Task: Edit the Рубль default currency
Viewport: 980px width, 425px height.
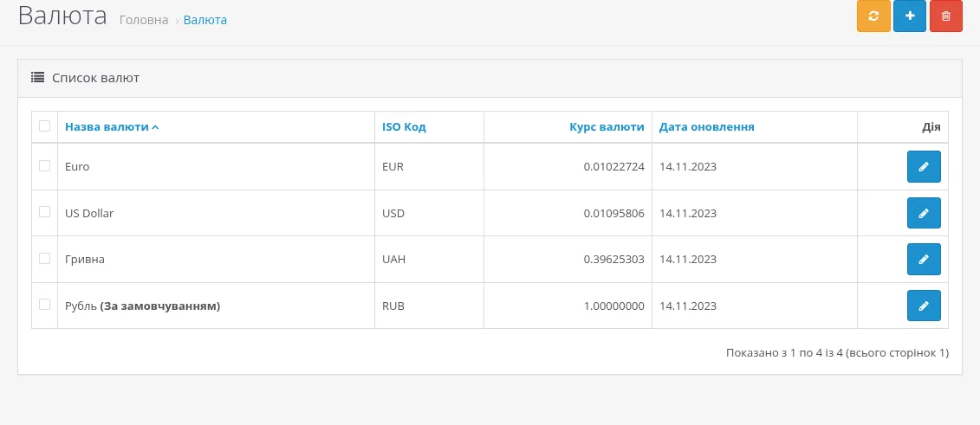Action: (924, 306)
